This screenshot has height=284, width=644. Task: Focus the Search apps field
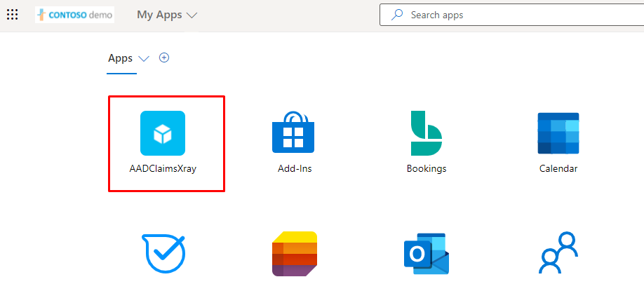coord(519,15)
